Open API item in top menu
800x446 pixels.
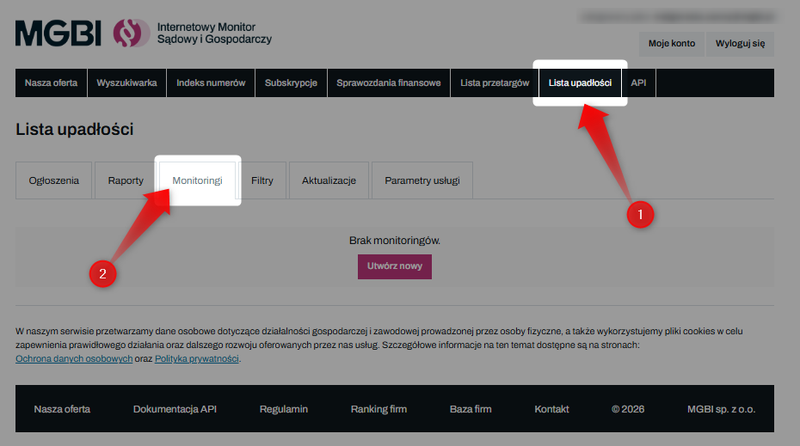639,83
